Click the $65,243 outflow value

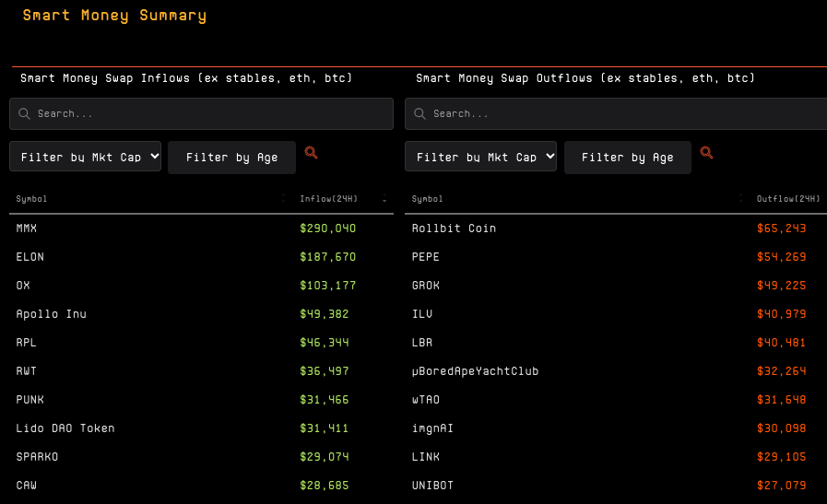(781, 229)
